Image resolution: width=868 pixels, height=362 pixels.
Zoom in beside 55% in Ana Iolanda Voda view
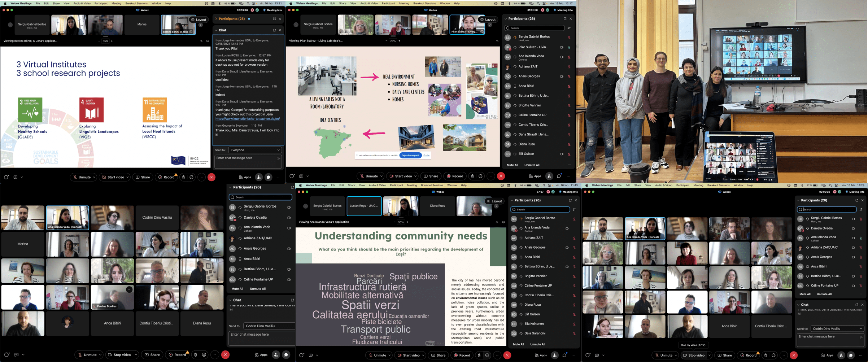[x=407, y=222]
